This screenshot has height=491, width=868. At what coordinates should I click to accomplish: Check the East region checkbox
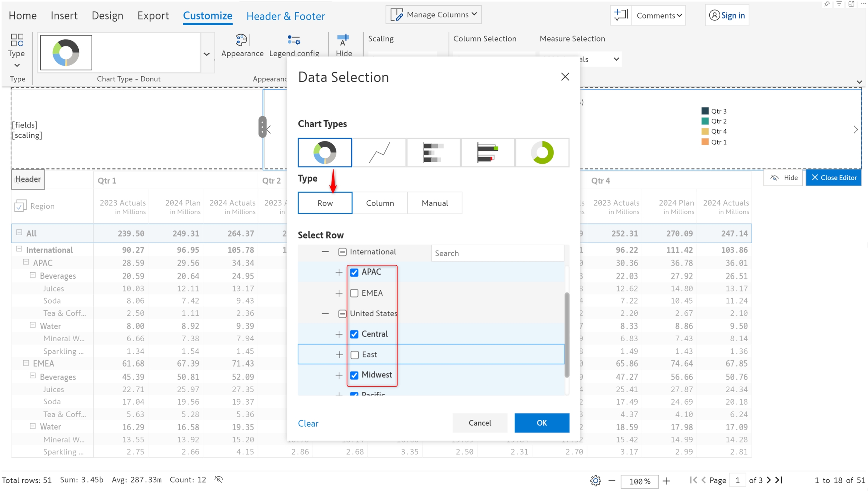pos(355,354)
